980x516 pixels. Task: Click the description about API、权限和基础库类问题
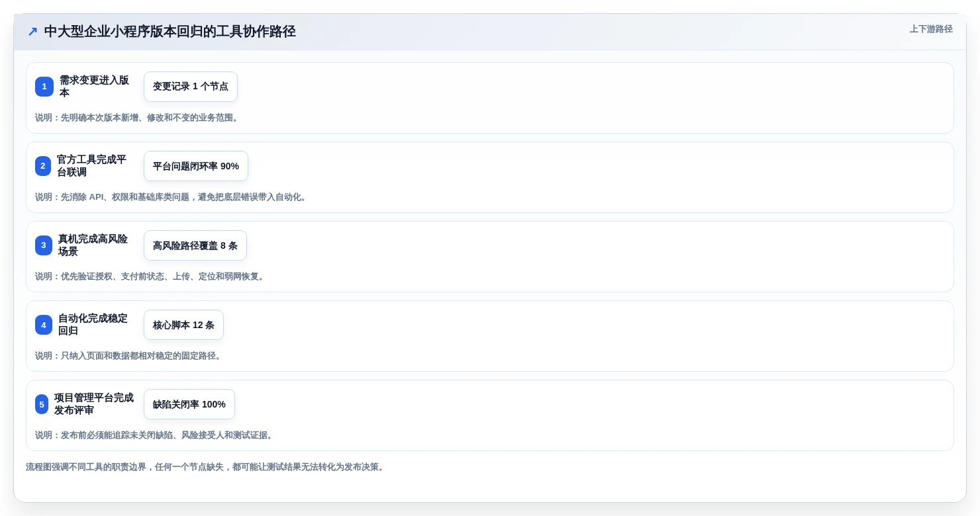click(x=172, y=197)
